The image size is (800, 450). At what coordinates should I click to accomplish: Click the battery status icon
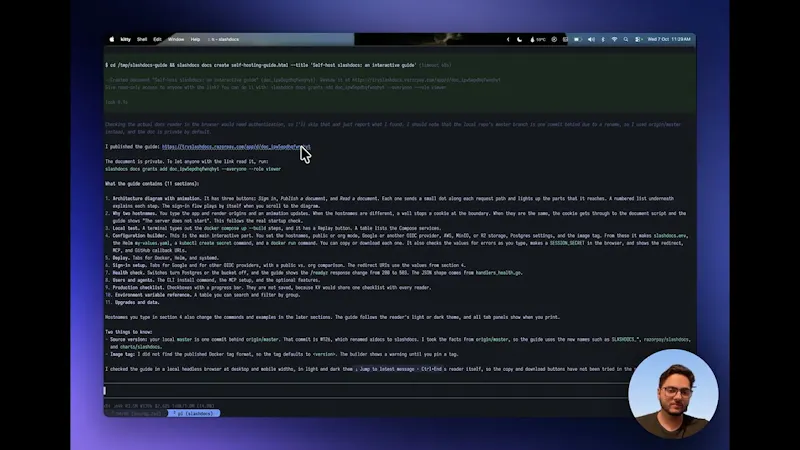(x=578, y=39)
